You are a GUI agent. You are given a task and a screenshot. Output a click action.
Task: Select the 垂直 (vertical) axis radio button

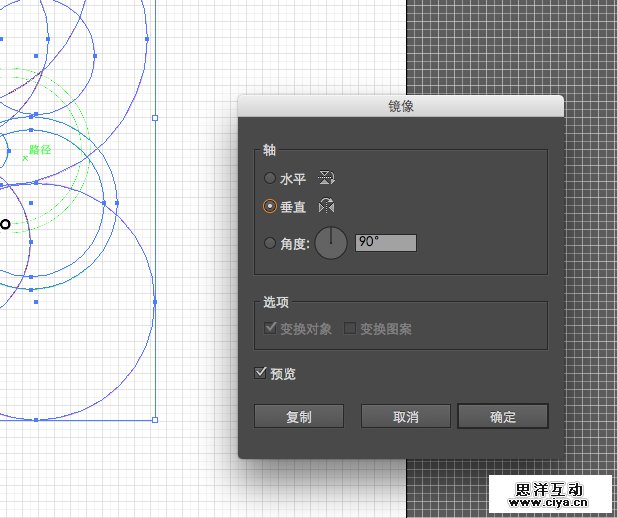(x=269, y=207)
